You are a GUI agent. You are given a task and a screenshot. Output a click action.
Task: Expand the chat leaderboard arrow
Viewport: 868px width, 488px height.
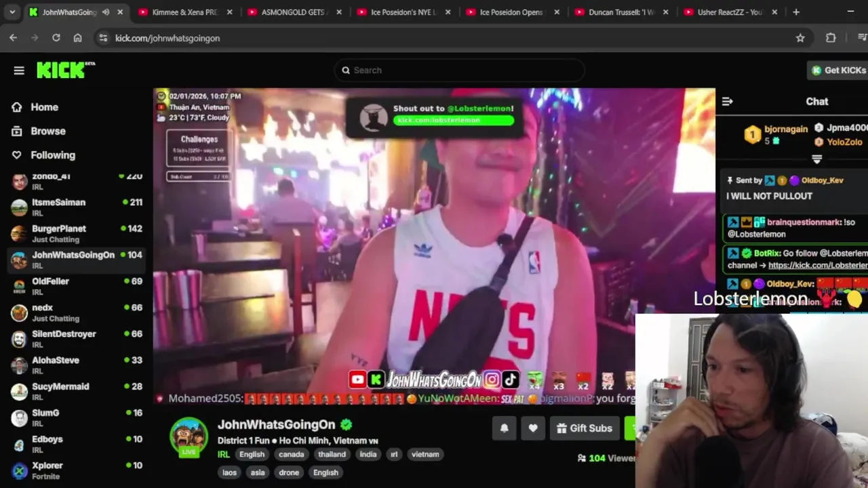(816, 159)
